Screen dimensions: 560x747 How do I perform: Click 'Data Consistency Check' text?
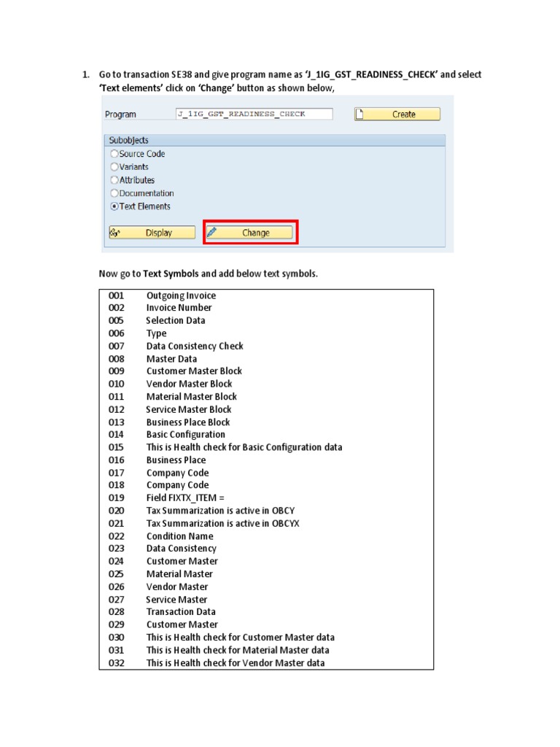click(195, 347)
